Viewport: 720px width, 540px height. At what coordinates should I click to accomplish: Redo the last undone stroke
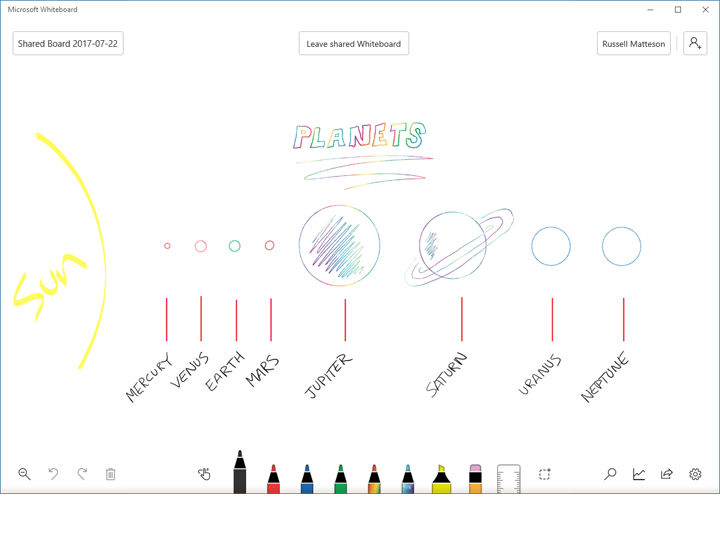pyautogui.click(x=82, y=474)
